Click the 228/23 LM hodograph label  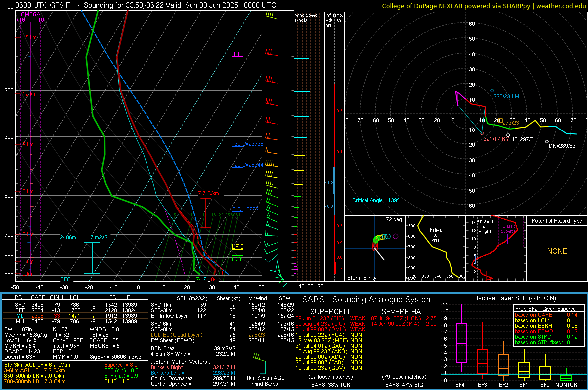pyautogui.click(x=506, y=96)
